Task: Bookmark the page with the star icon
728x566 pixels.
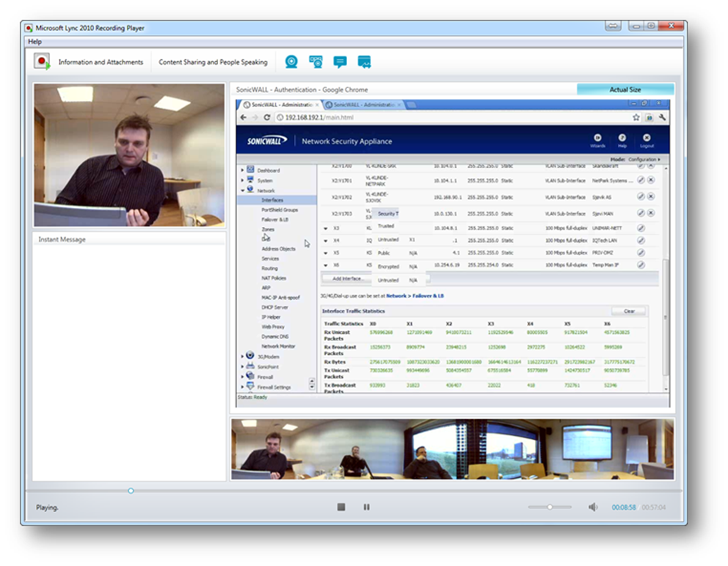Action: [636, 117]
